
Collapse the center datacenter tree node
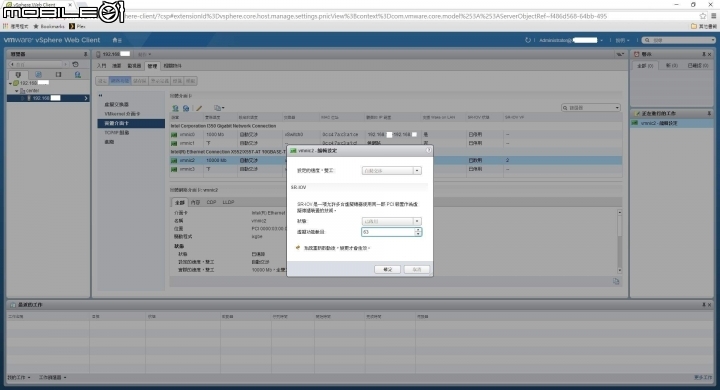coord(17,91)
